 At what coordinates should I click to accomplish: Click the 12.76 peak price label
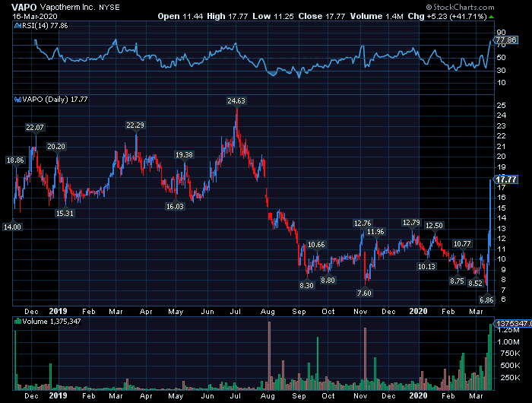coord(363,224)
